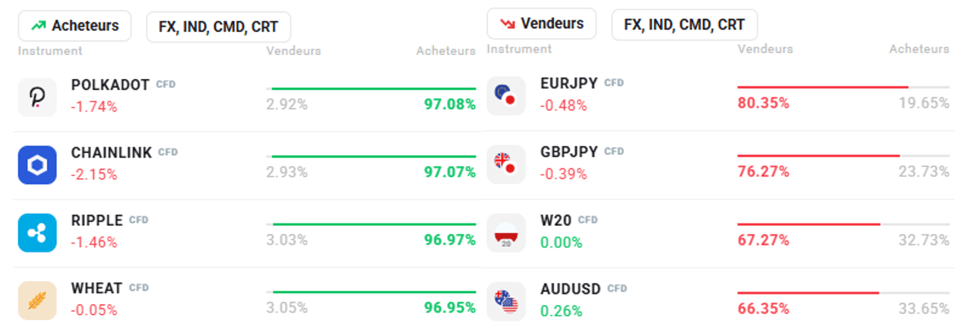This screenshot has height=333, width=980.
Task: Click the W20 index icon
Action: (x=505, y=233)
